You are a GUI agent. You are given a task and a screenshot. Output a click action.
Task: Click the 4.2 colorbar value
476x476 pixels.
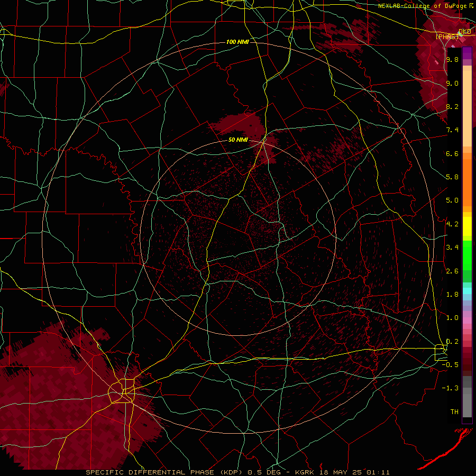click(452, 224)
